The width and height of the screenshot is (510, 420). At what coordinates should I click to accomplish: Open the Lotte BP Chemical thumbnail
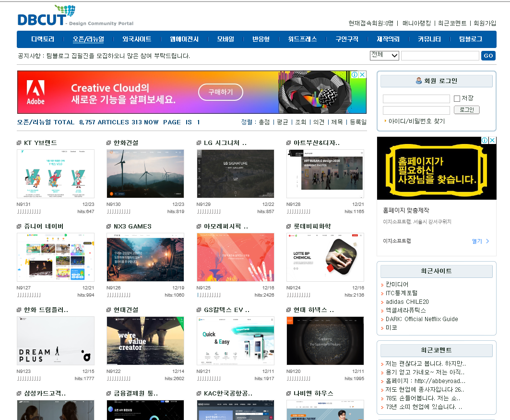point(325,257)
